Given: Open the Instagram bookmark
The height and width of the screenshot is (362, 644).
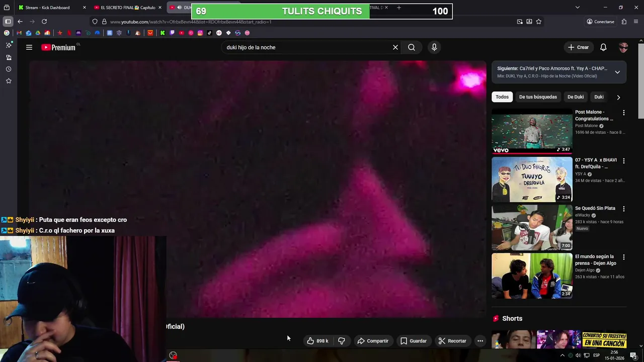Looking at the screenshot, I should click(200, 33).
